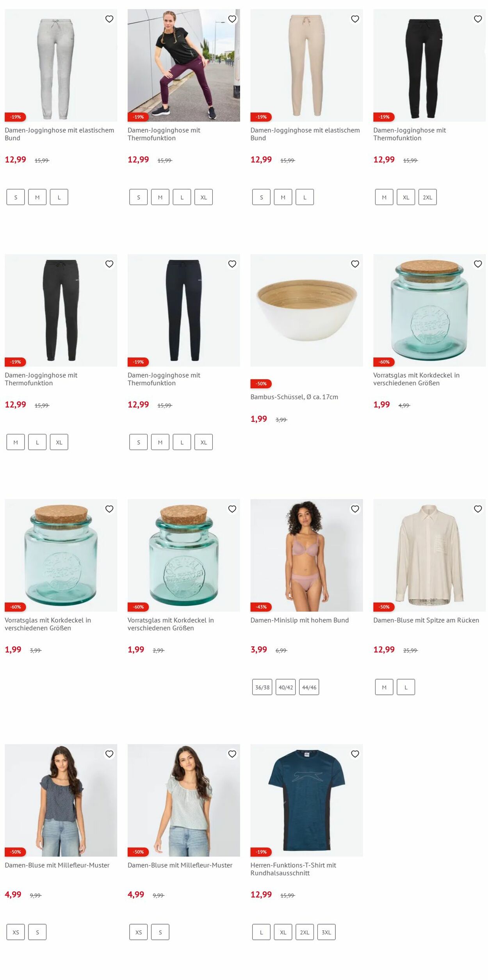The height and width of the screenshot is (980, 488).
Task: Add large Vorratsglas 4,99 to wishlist
Action: pyautogui.click(x=478, y=264)
